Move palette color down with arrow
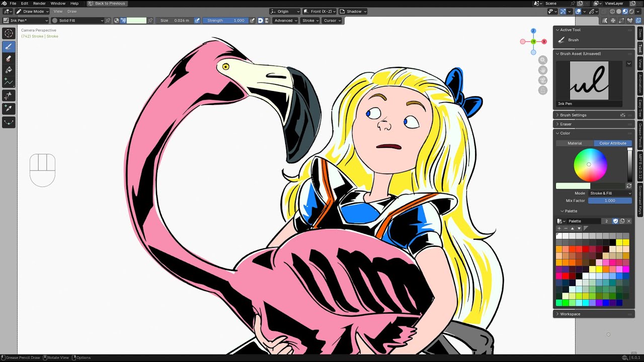Viewport: 644px width, 362px height. tap(579, 228)
